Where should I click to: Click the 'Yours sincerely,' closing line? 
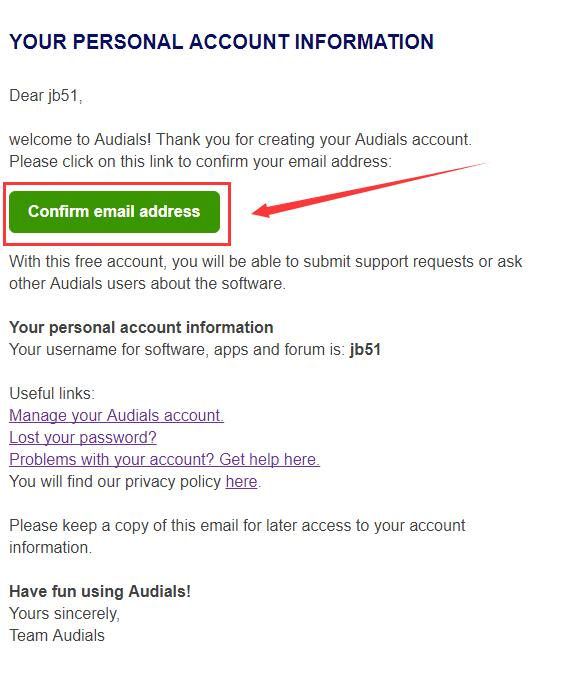[x=64, y=613]
